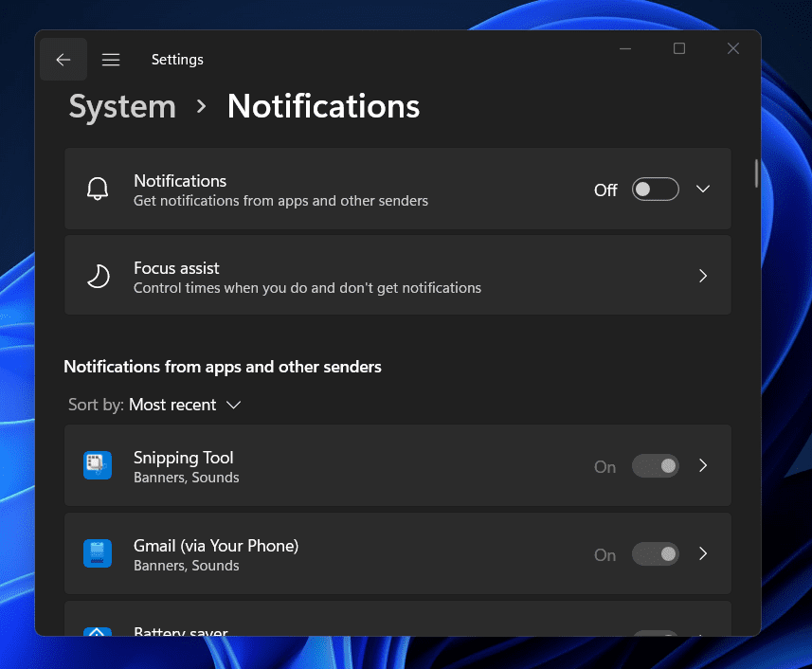Toggle Snipping Tool notifications switch

[x=656, y=466]
